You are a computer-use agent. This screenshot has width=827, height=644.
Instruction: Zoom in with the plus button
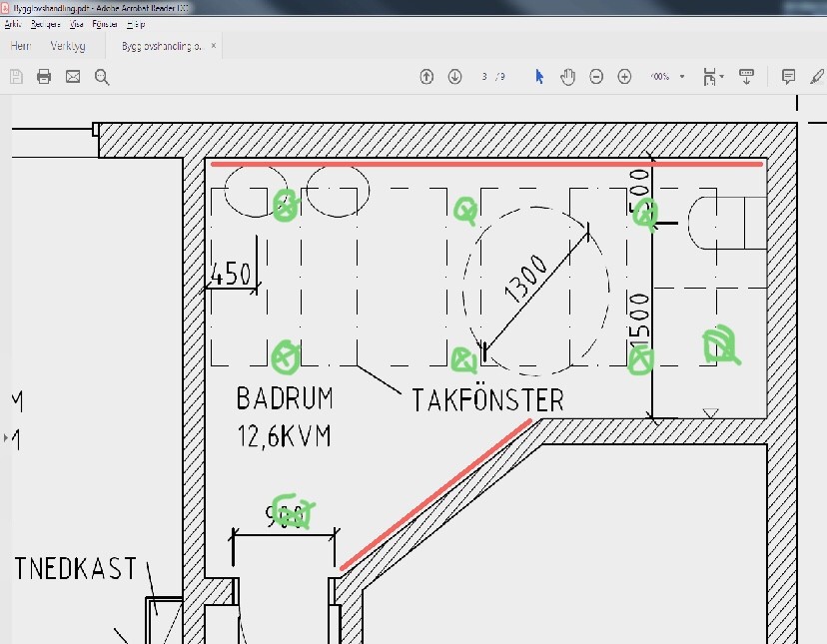pos(624,77)
